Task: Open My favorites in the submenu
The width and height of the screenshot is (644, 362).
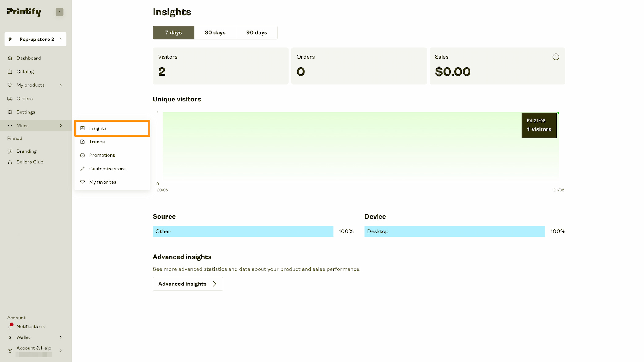Action: (x=112, y=182)
